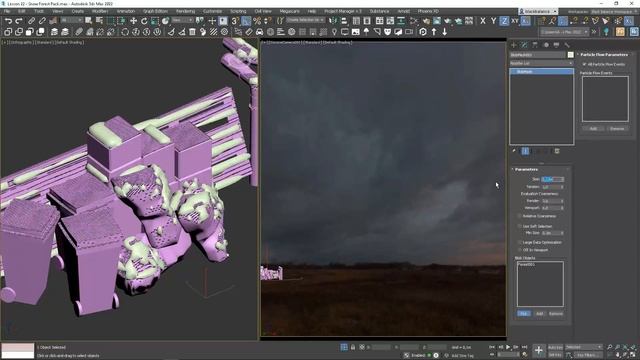Toggle the Angle Snap button

pos(246,20)
